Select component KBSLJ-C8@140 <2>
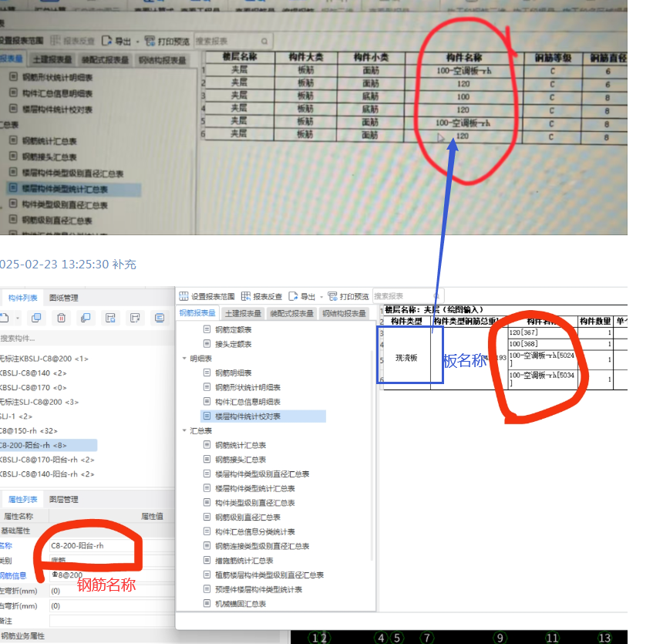Image resolution: width=653 pixels, height=644 pixels. pyautogui.click(x=33, y=373)
